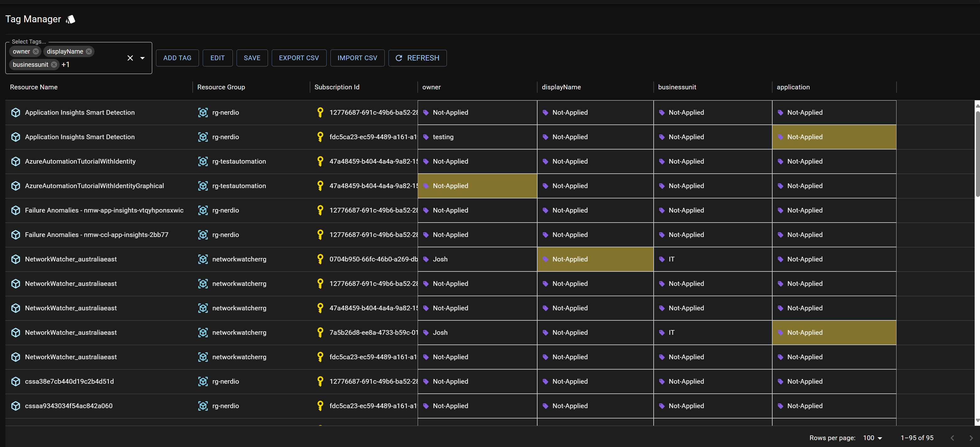Go to next page arrow
The width and height of the screenshot is (980, 447).
(971, 438)
